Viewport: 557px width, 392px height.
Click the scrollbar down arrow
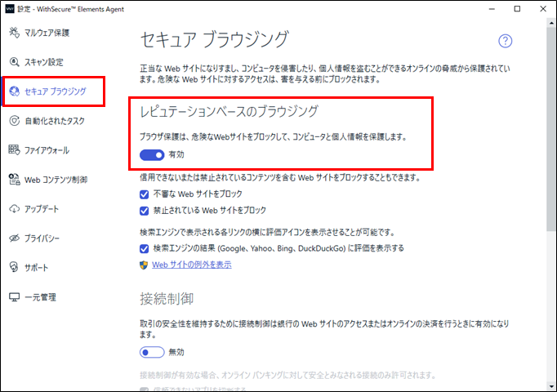[551, 386]
